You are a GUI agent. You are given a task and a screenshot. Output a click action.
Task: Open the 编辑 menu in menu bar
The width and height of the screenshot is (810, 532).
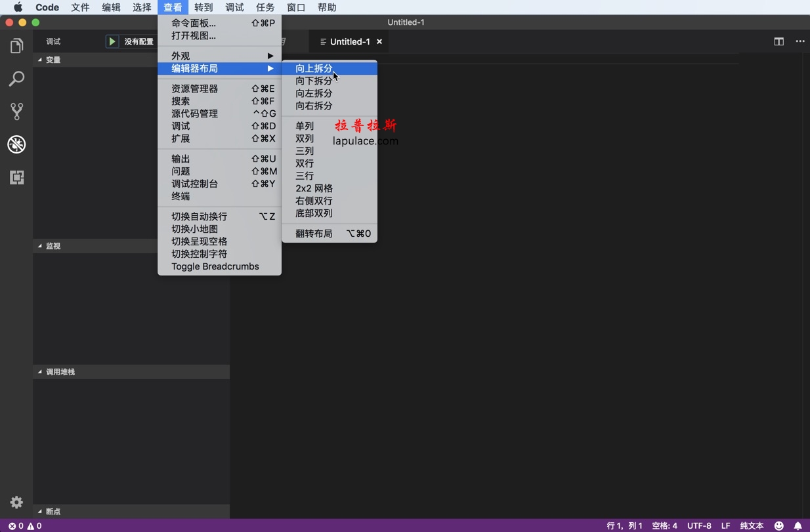[111, 7]
